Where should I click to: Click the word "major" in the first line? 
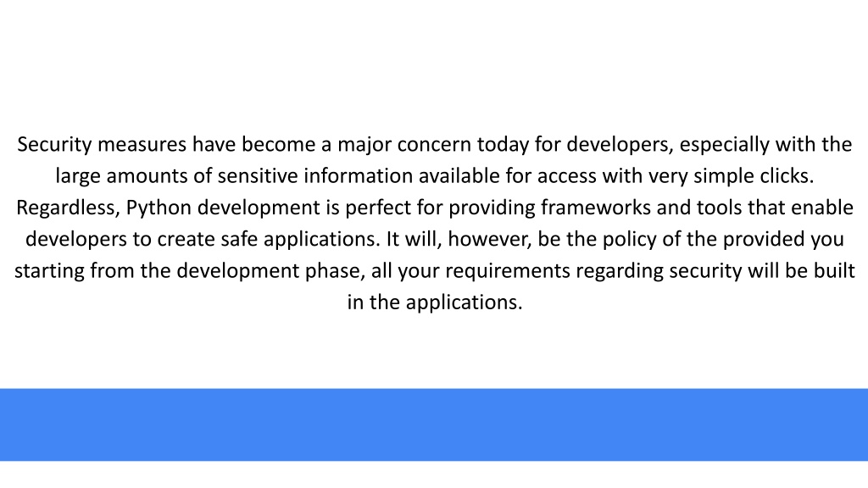[x=364, y=145]
